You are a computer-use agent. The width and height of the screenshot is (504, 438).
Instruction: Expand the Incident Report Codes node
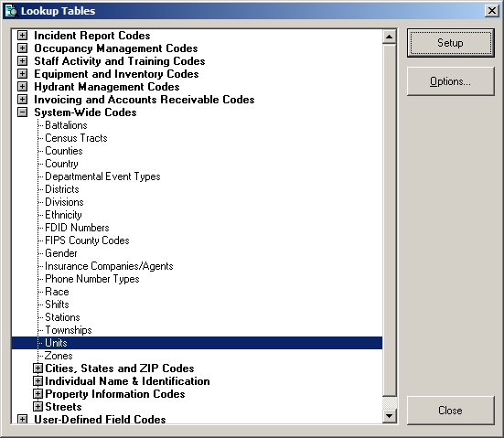pyautogui.click(x=22, y=36)
